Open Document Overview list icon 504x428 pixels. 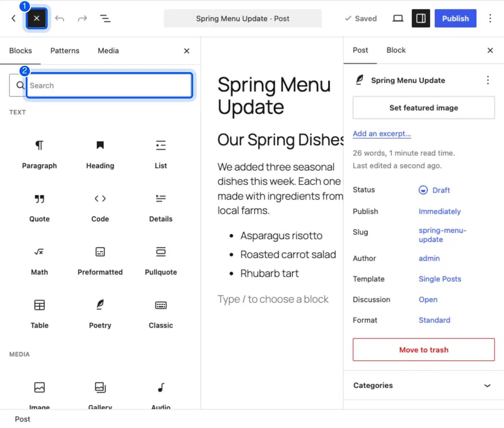[x=105, y=19]
